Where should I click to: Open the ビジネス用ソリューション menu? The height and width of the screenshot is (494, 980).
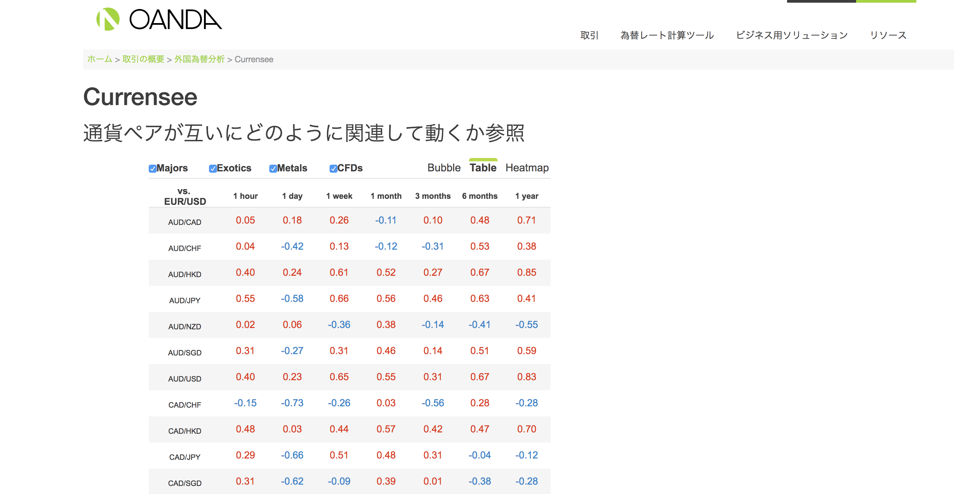pos(791,35)
